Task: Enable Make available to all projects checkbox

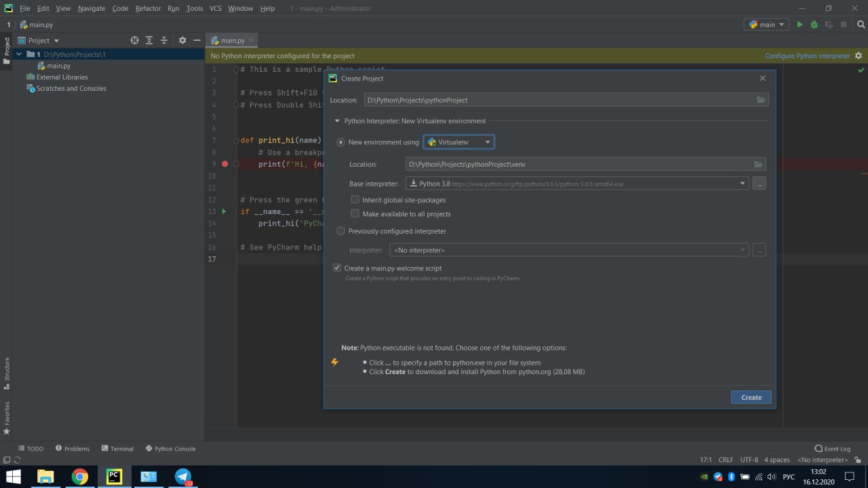Action: click(x=355, y=214)
